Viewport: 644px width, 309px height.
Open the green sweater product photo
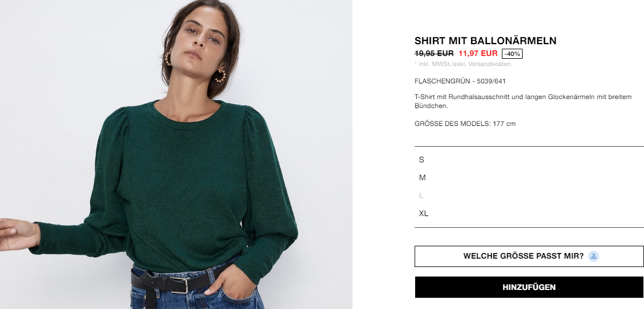point(176,154)
